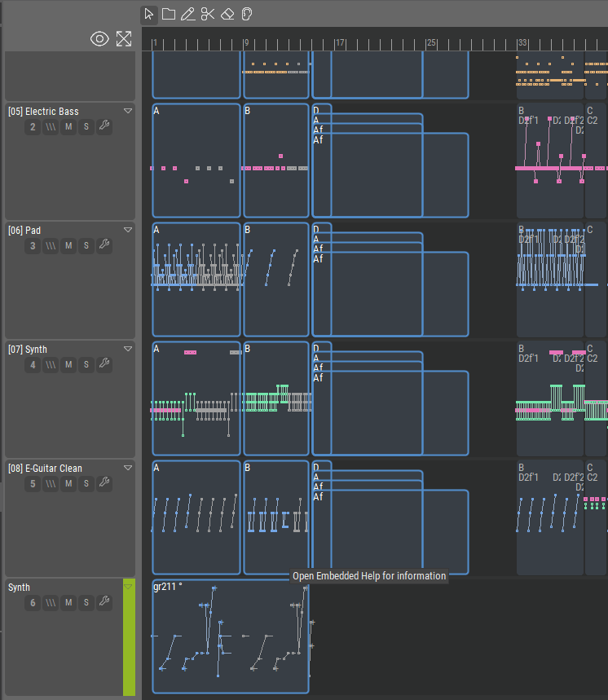Screen dimensions: 608x700
Task: Click the expand arrows icon above tracks
Action: tap(124, 38)
